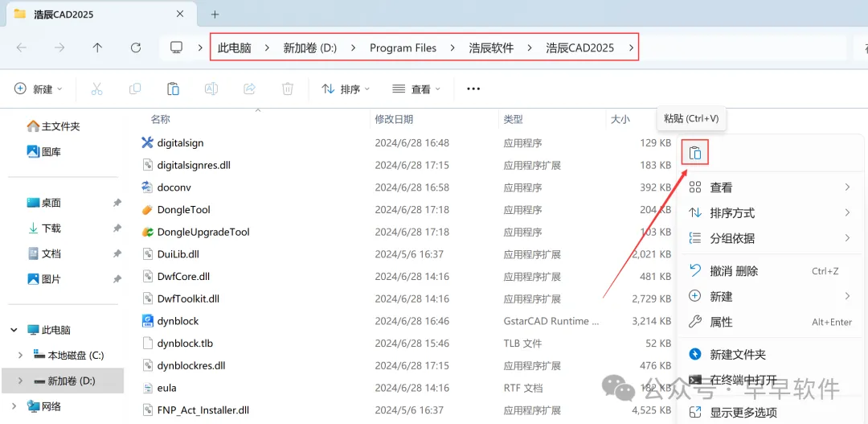
Task: Expand 本地磁盘 (C:) in the tree
Action: click(x=21, y=356)
